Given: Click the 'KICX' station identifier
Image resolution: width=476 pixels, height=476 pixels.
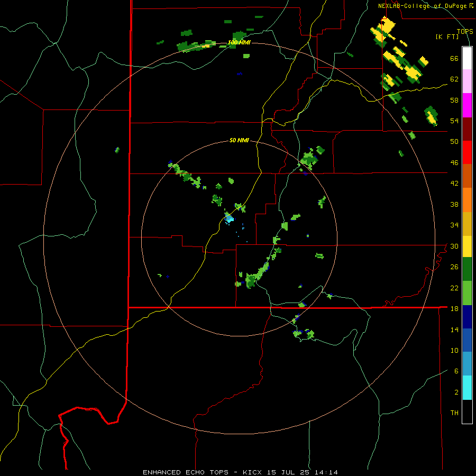Looking at the screenshot, I should pyautogui.click(x=254, y=472).
